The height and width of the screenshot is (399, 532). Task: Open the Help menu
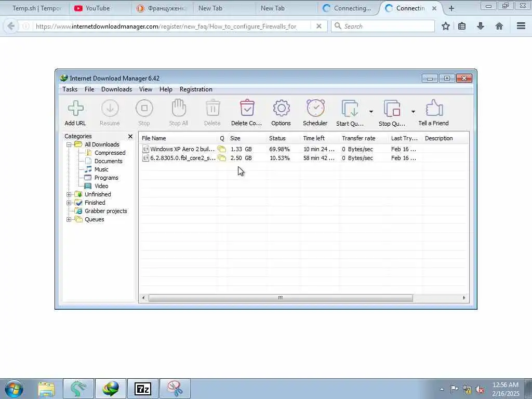(x=166, y=89)
